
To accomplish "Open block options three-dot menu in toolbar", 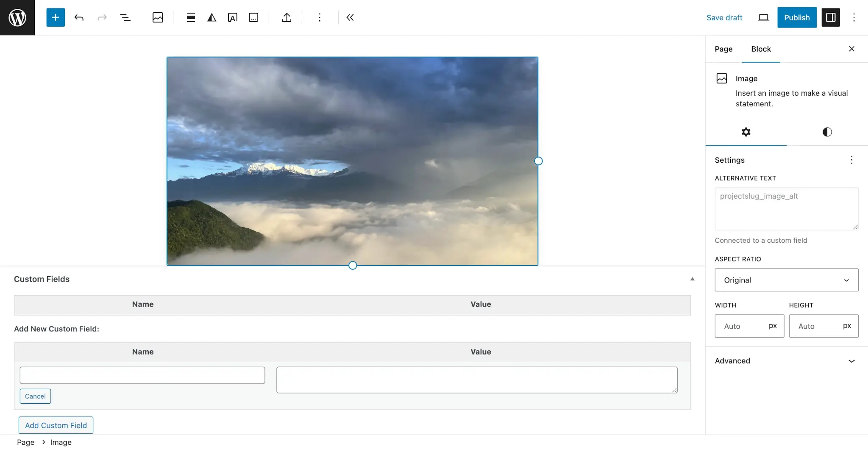I will click(320, 17).
